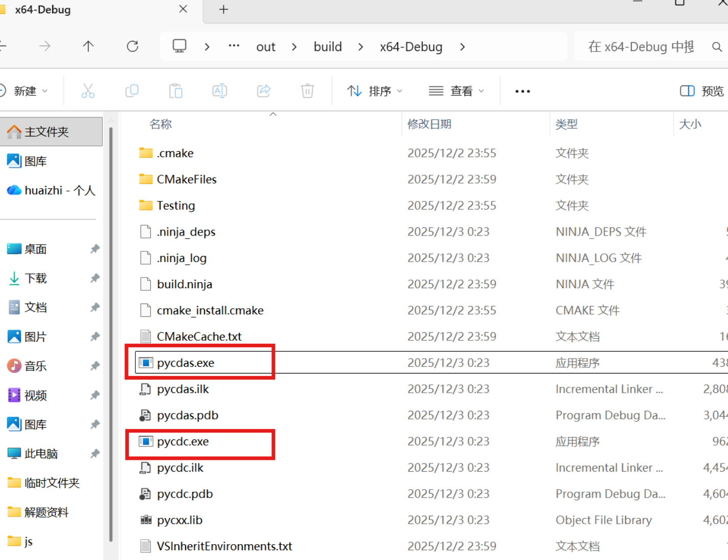Open a new tab with plus button
Screen dimensions: 728x560
[223, 9]
